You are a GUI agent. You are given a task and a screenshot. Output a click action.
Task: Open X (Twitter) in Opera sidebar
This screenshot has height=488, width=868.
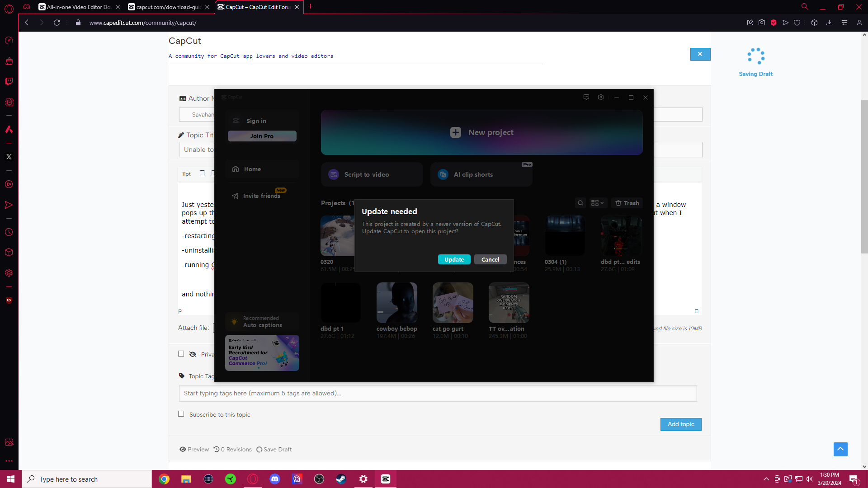click(x=9, y=157)
